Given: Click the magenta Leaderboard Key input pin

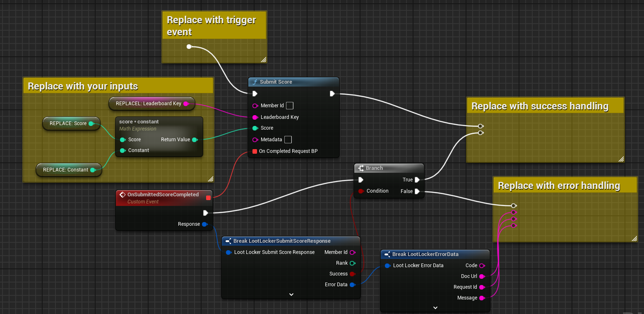Looking at the screenshot, I should click(255, 117).
